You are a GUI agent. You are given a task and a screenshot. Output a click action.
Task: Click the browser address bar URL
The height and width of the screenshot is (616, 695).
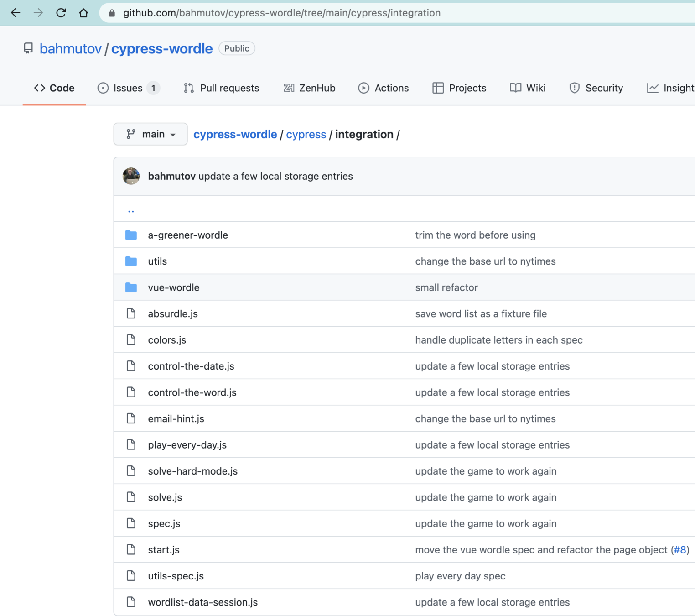coord(282,13)
